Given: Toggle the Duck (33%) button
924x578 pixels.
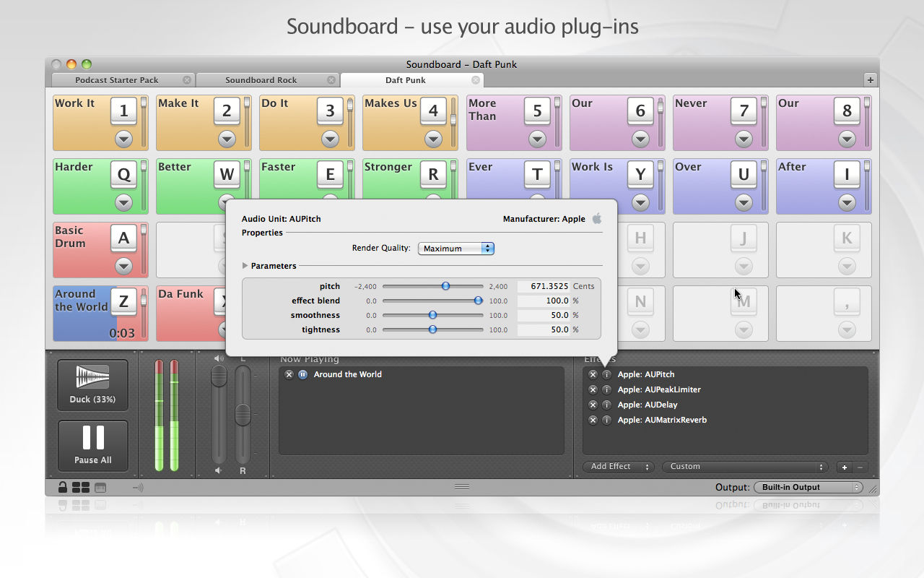Looking at the screenshot, I should [92, 385].
